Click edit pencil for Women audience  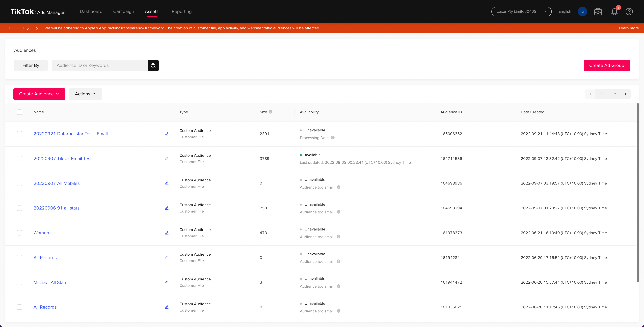[x=167, y=233]
